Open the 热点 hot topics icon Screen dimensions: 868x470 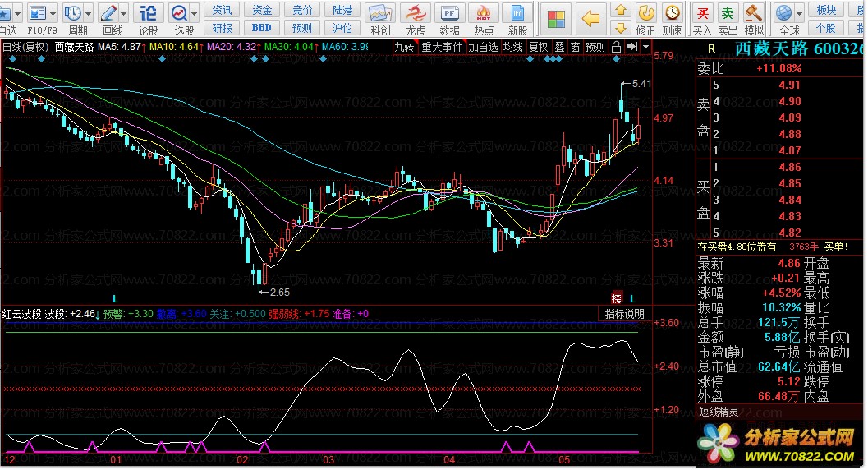[x=483, y=13]
